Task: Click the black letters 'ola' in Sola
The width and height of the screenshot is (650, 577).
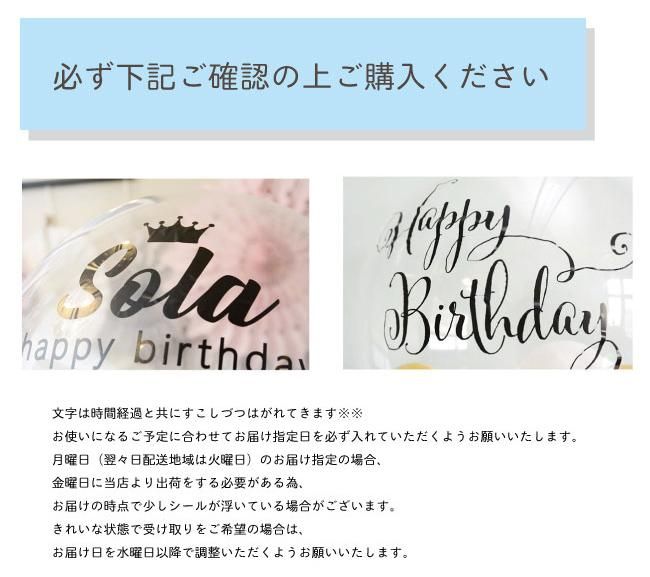Action: pyautogui.click(x=199, y=290)
